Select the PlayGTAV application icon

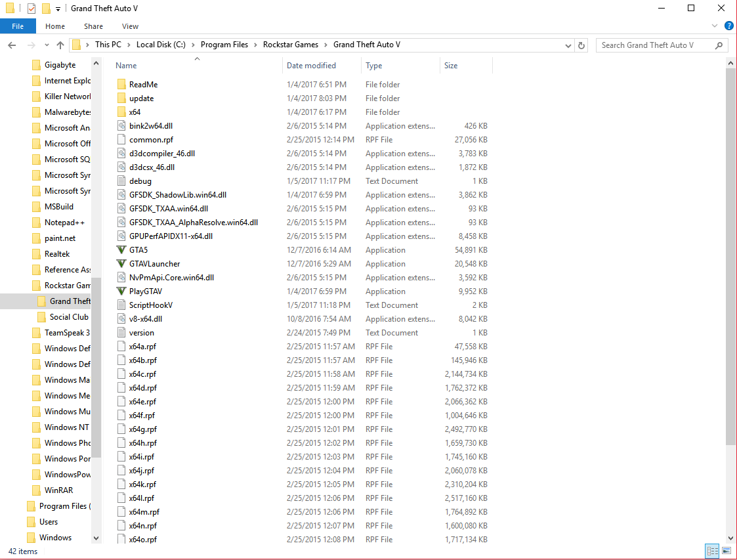(x=121, y=291)
